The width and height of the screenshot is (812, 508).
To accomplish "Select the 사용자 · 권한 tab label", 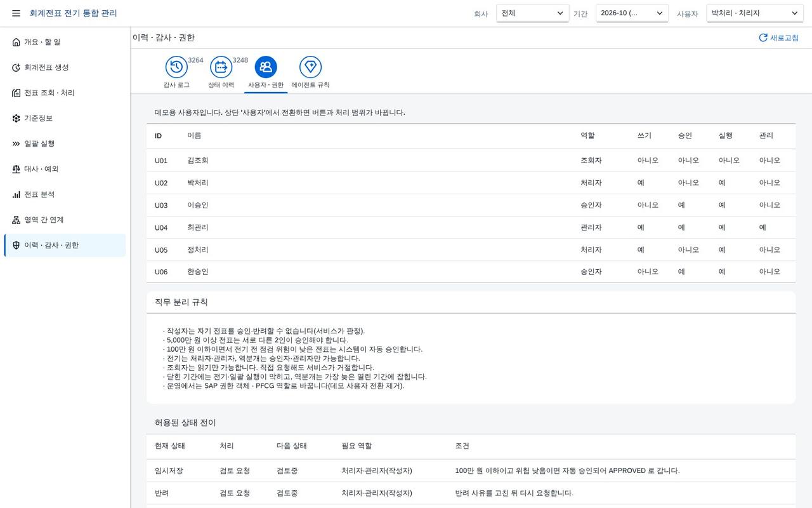I will point(266,84).
